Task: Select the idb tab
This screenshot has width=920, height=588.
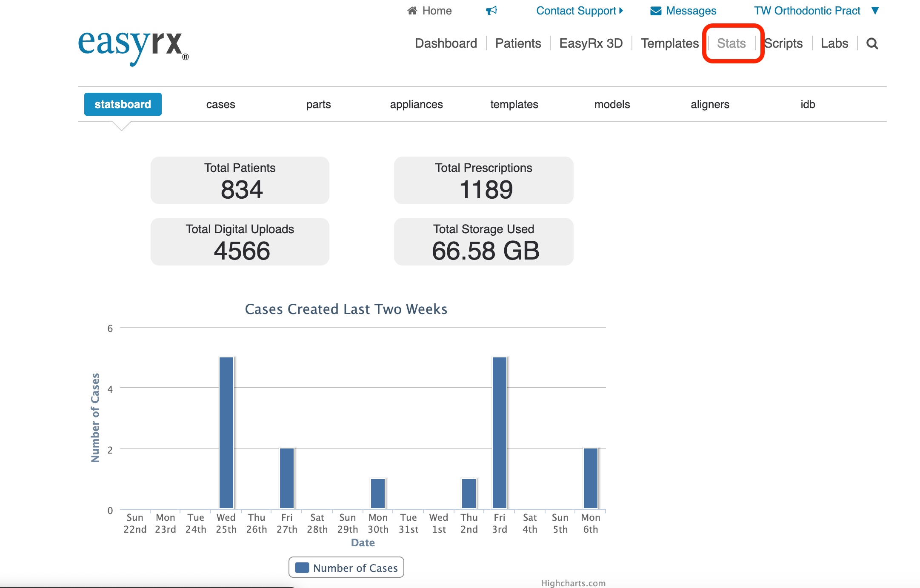Action: 807,104
